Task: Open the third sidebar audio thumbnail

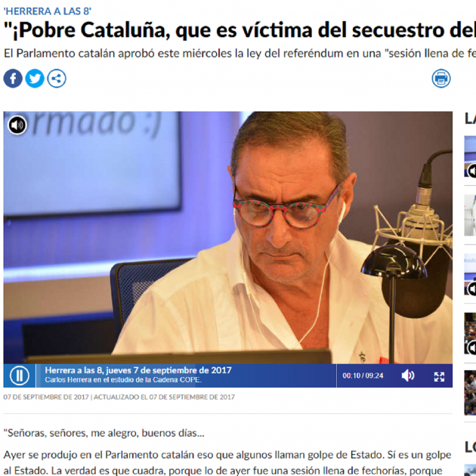Action: pos(470,274)
